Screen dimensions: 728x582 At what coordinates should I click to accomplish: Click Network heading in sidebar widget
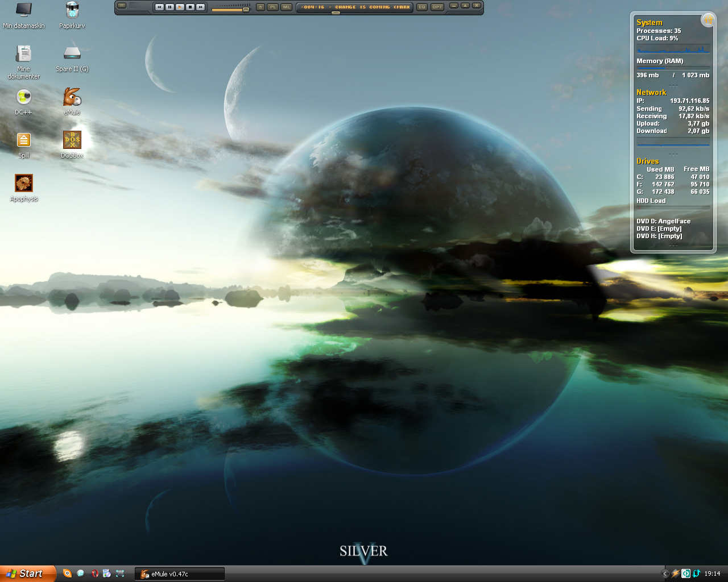(651, 92)
